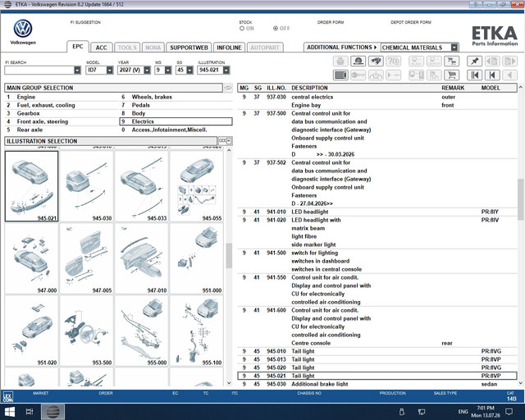Click the greyed-out key icon

(x=358, y=75)
